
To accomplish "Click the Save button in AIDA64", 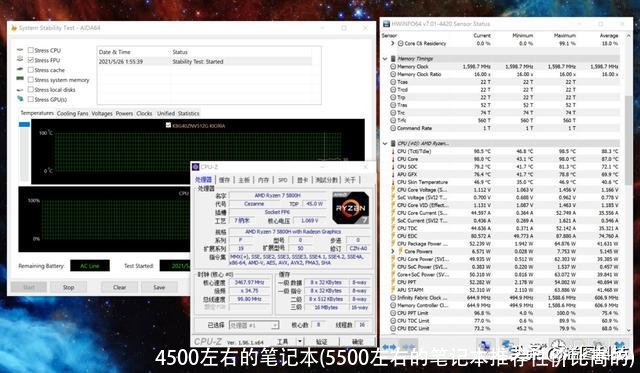I will [x=159, y=287].
